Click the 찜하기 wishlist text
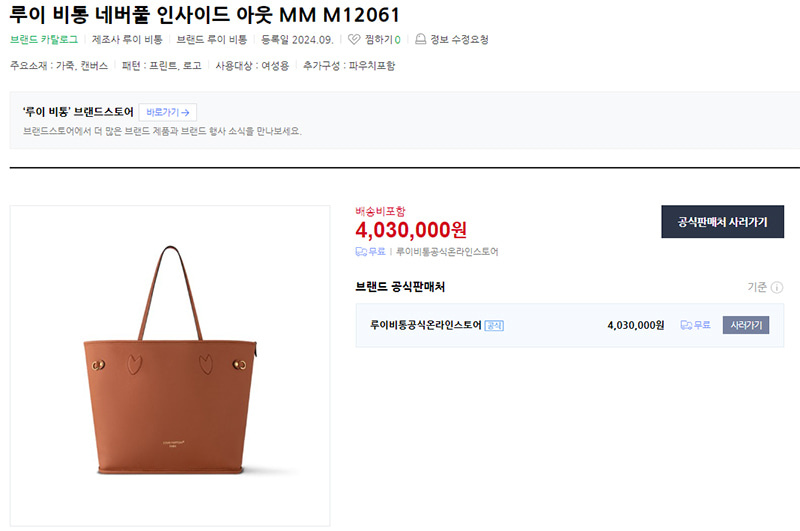 (379, 39)
